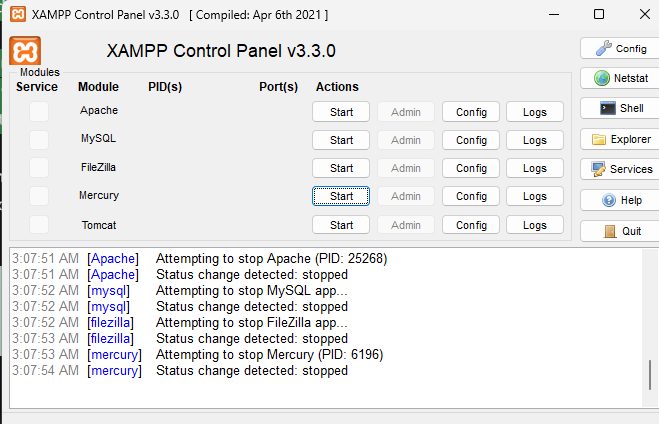Screen dimensions: 659x424
Task: Click the large XAMPP logo in panel
Action: (25, 51)
